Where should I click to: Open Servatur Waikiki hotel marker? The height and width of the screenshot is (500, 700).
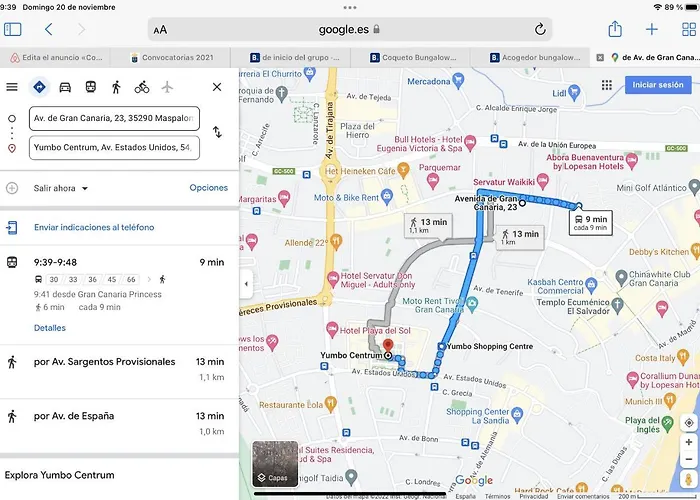542,181
